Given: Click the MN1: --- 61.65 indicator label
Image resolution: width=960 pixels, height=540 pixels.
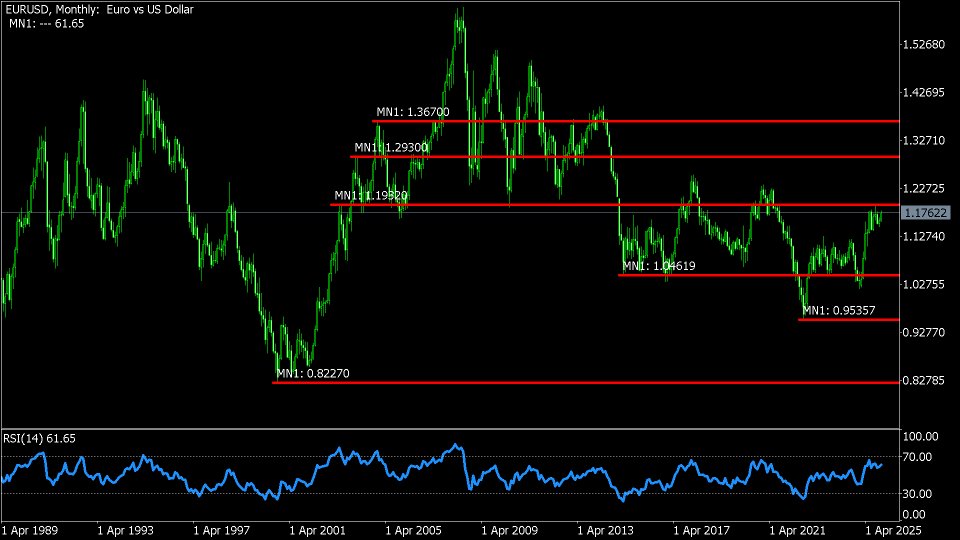Looking at the screenshot, I should click(47, 23).
